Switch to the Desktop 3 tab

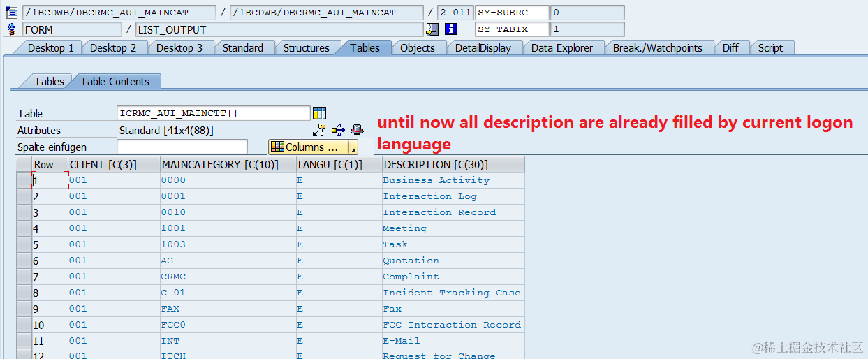click(x=179, y=47)
